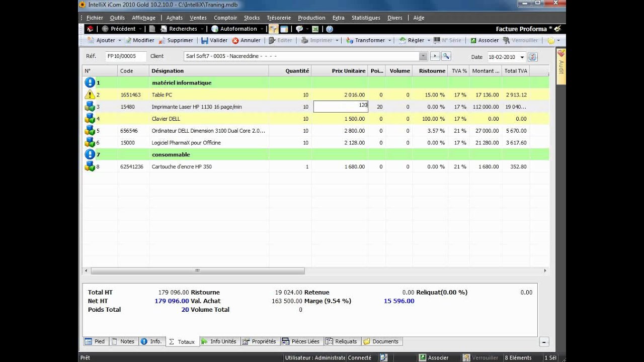
Task: Click the Associer button in the top toolbar
Action: tap(484, 40)
